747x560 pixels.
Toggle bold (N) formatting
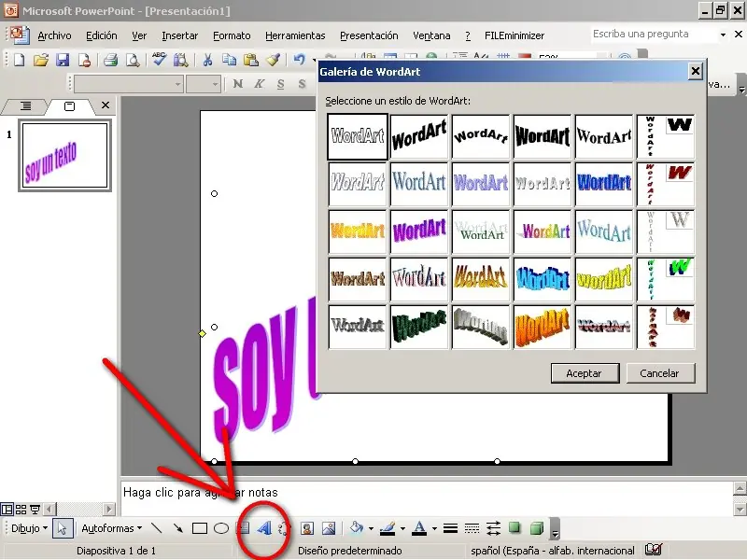[238, 84]
